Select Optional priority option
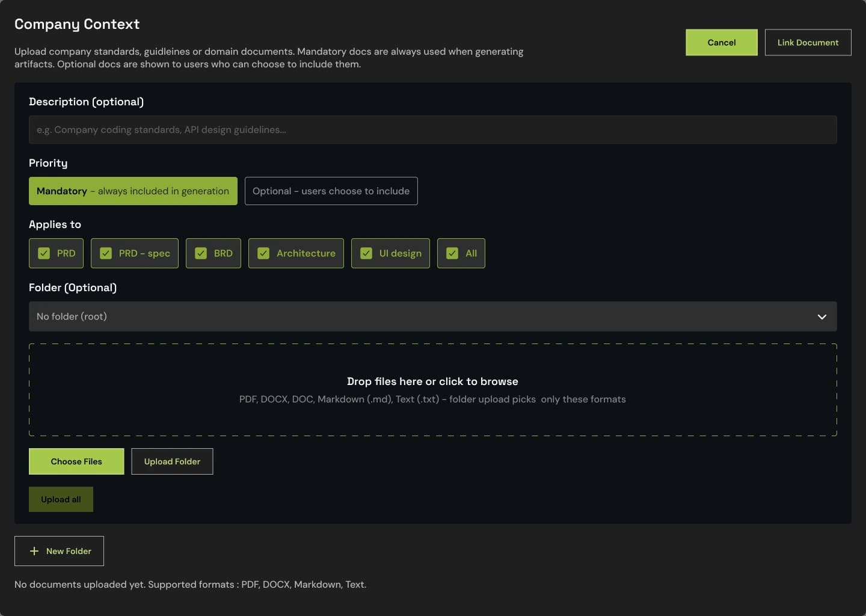 [x=331, y=191]
